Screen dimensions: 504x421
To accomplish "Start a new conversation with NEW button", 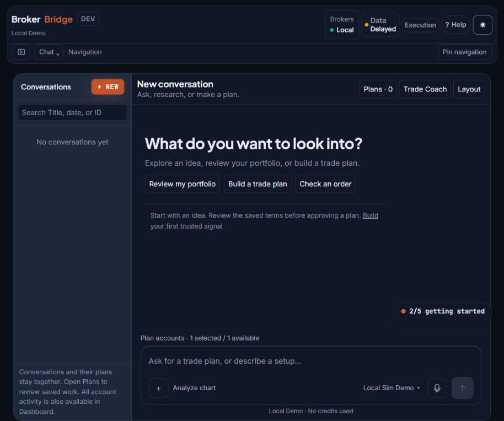I will 108,87.
